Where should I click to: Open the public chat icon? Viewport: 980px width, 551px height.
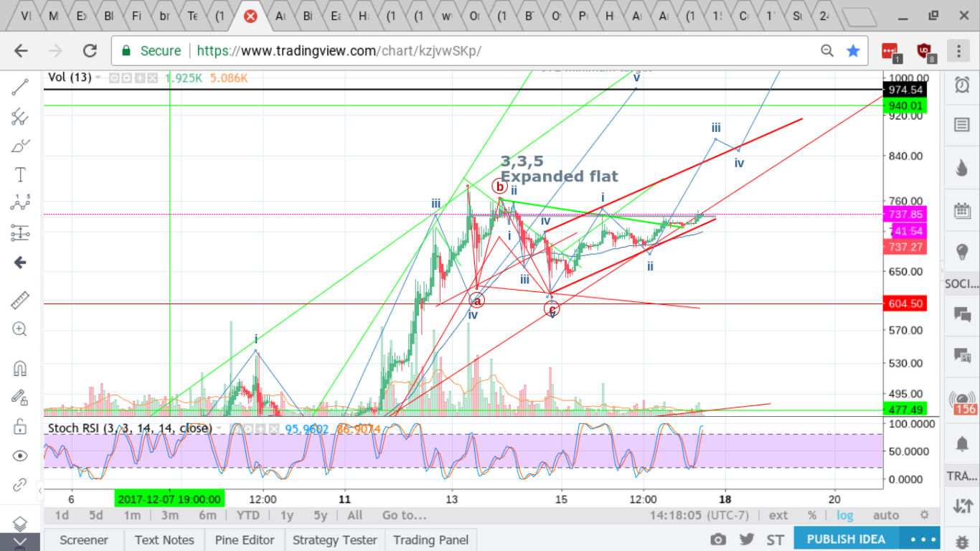[x=962, y=314]
